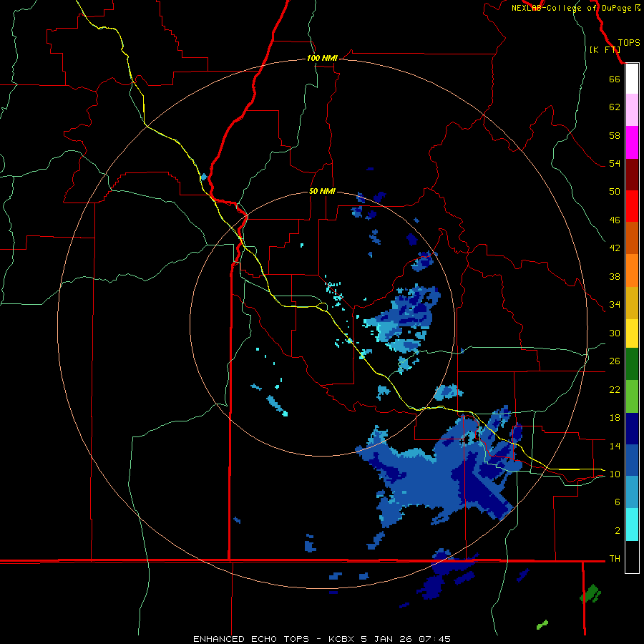Click the legend value label '46'
This screenshot has height=644, width=644.
pos(615,220)
